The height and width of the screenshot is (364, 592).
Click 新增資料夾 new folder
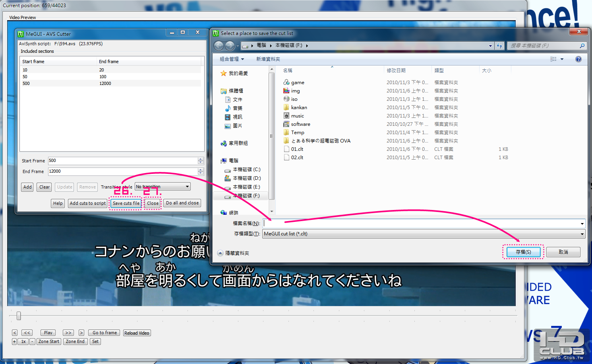point(268,59)
